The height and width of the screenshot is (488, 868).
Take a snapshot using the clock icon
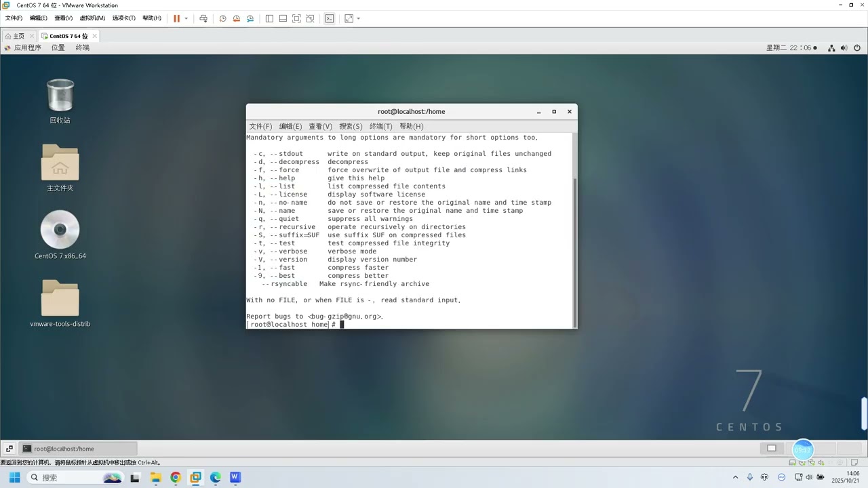point(222,18)
